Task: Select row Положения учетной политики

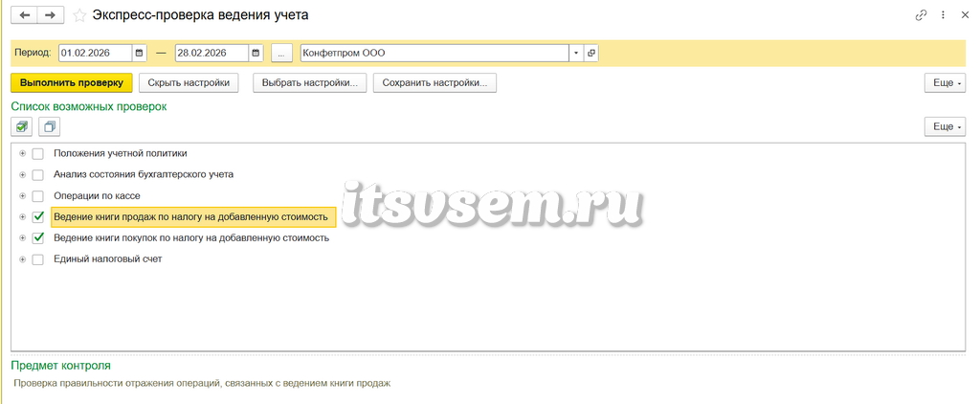Action: click(x=120, y=153)
